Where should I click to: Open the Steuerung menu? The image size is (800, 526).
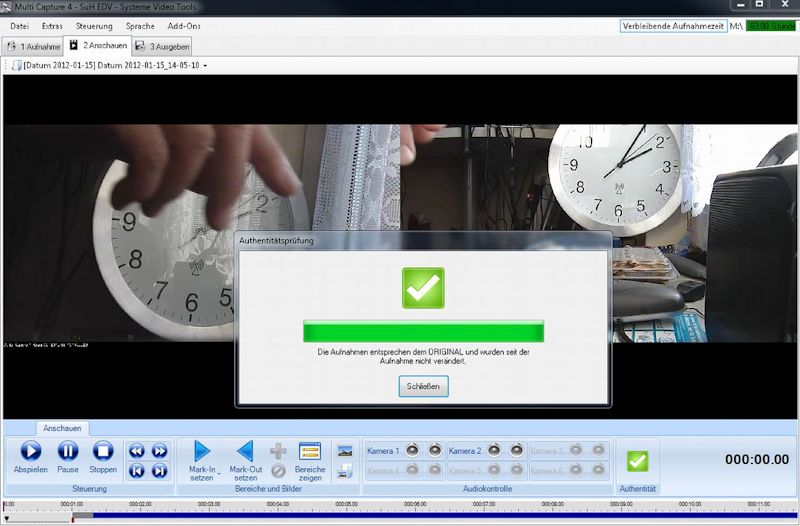(x=94, y=25)
